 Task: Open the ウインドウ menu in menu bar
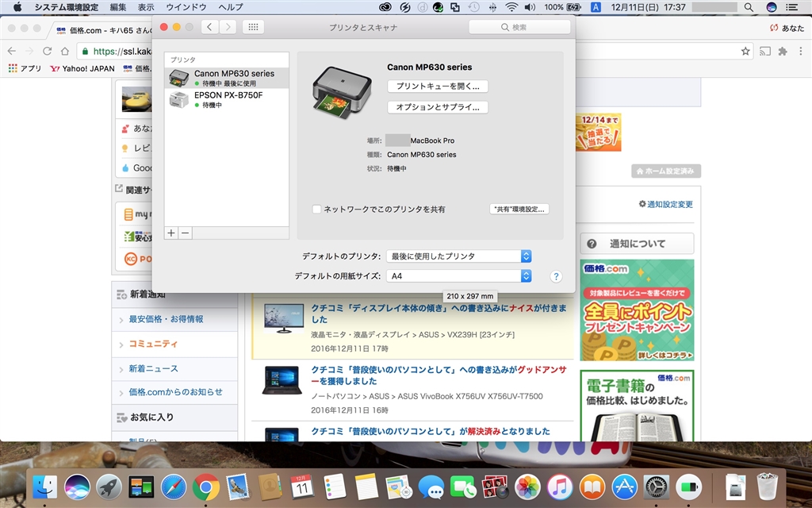[x=186, y=7]
